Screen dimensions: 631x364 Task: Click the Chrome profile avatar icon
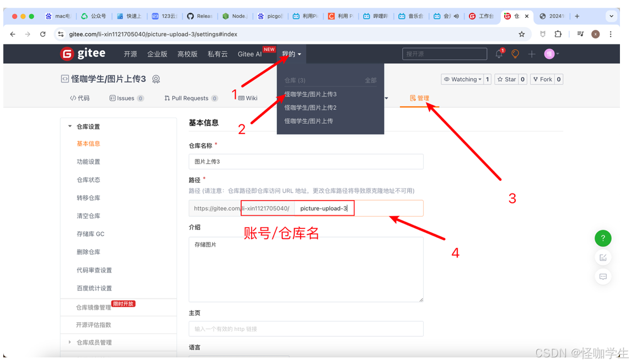click(596, 34)
